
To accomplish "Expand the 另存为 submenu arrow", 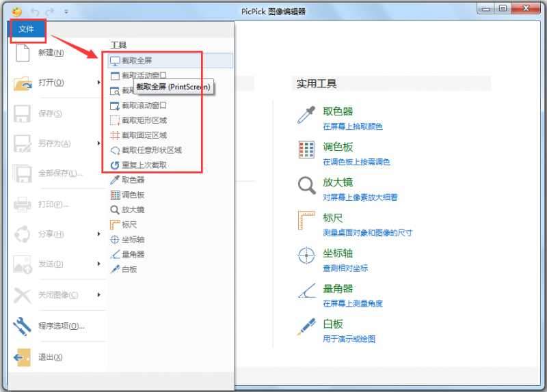I will [99, 143].
